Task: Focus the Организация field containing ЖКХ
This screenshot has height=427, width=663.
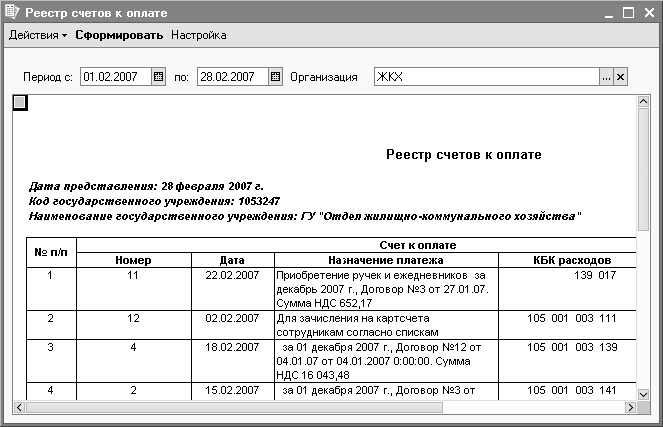Action: click(485, 77)
